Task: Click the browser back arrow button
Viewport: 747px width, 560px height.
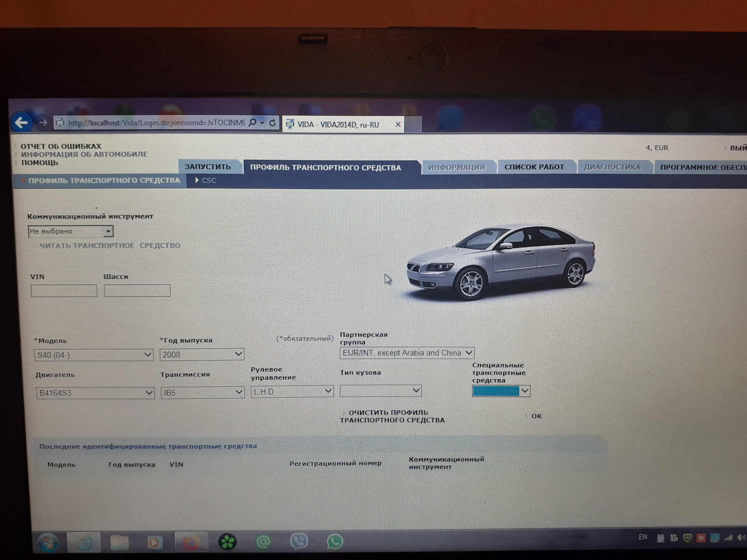Action: (x=21, y=123)
